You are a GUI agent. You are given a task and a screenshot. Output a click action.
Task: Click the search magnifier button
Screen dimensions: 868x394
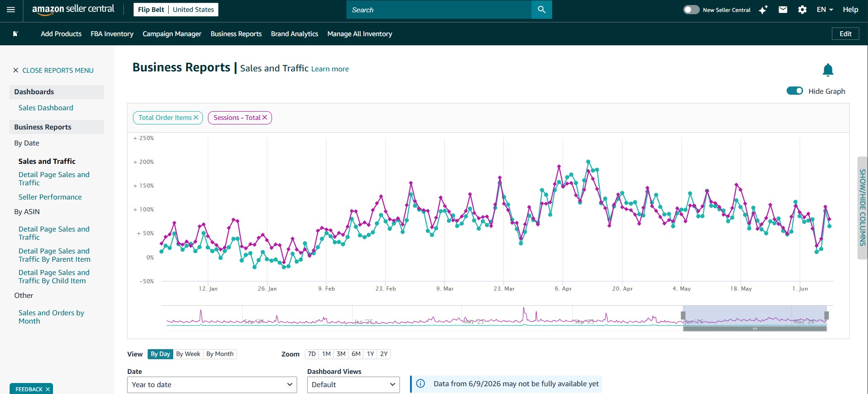coord(542,10)
